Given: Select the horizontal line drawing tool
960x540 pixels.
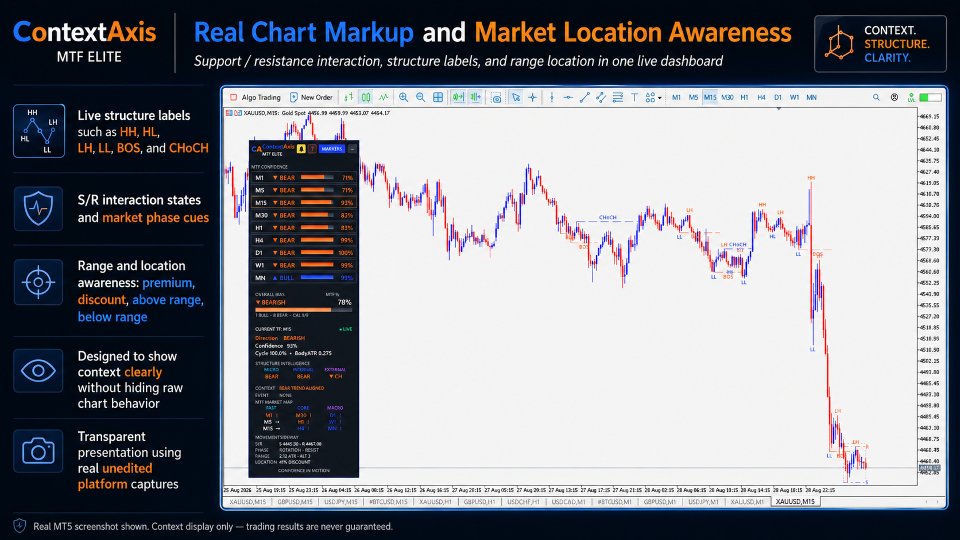Looking at the screenshot, I should 568,97.
